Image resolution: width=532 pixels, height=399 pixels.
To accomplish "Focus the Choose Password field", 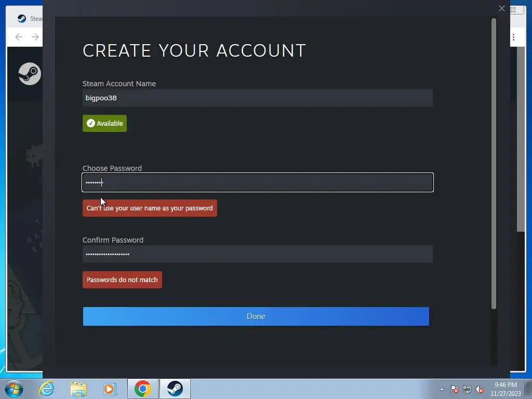I will coord(258,182).
